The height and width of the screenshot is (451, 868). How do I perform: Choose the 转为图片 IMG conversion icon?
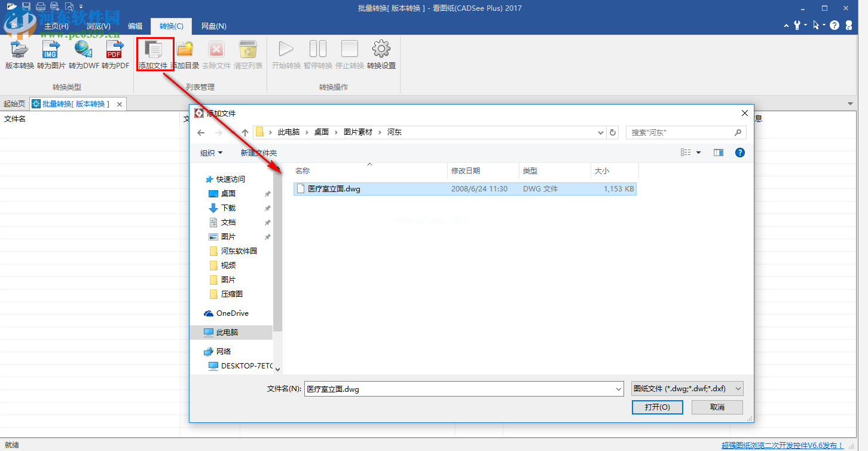click(51, 49)
